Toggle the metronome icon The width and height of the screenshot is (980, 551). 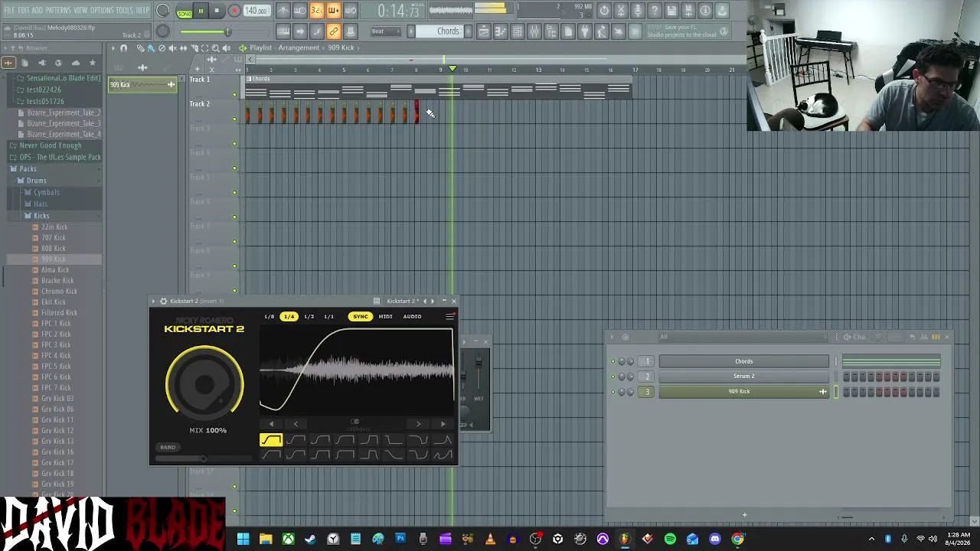[283, 11]
